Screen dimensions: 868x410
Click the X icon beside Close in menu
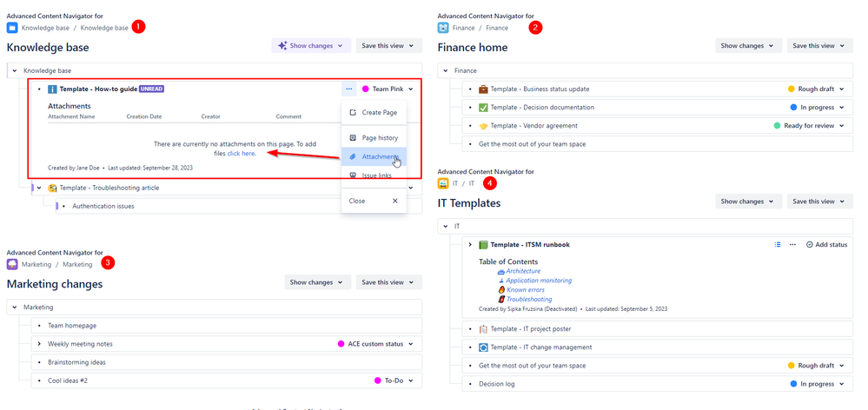395,201
